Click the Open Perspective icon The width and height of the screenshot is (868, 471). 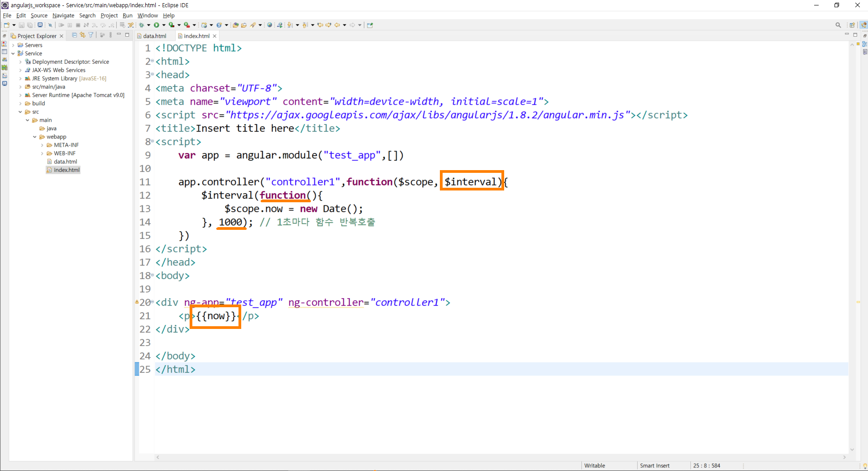click(852, 25)
